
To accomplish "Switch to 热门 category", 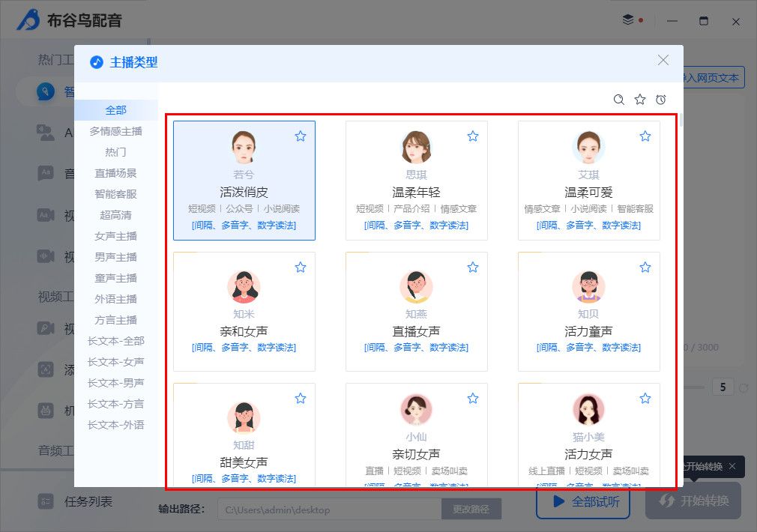I will coord(116,152).
